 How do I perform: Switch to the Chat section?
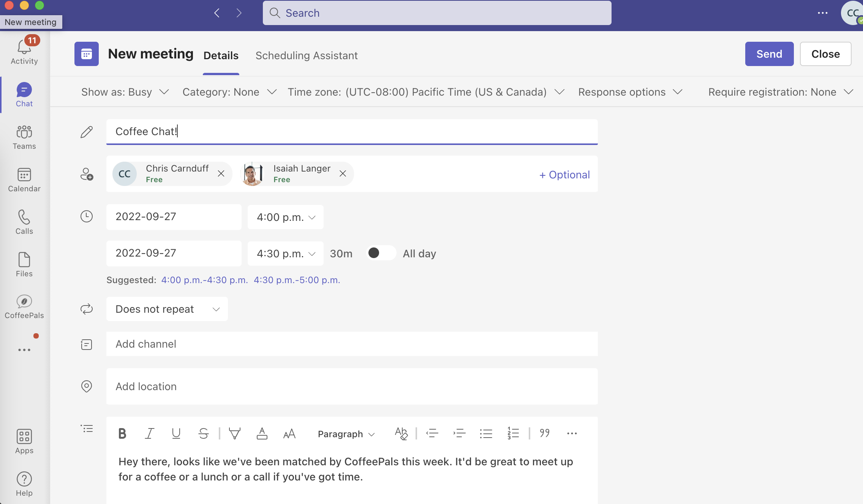(x=24, y=94)
